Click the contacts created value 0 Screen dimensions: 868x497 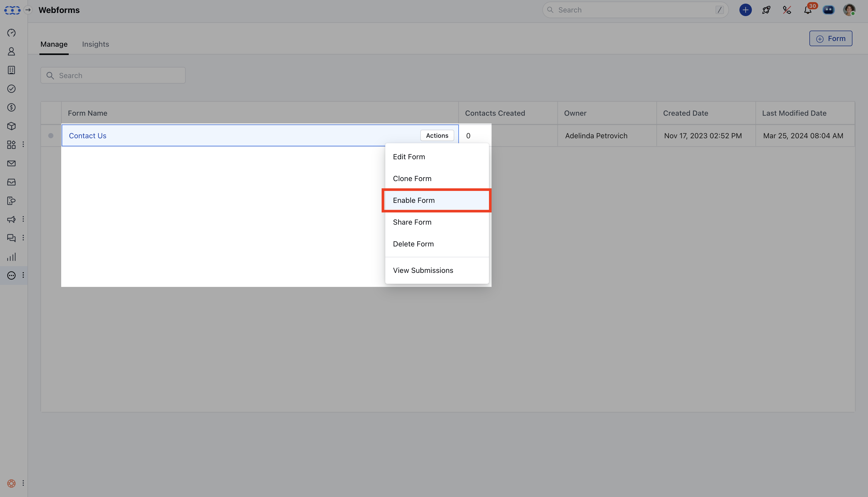[468, 136]
